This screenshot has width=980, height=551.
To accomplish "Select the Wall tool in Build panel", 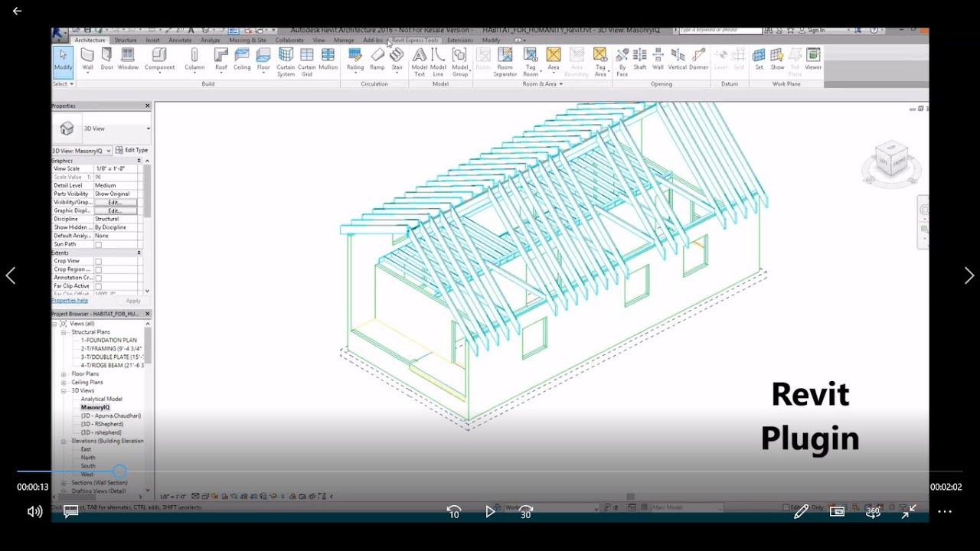I will pyautogui.click(x=87, y=60).
